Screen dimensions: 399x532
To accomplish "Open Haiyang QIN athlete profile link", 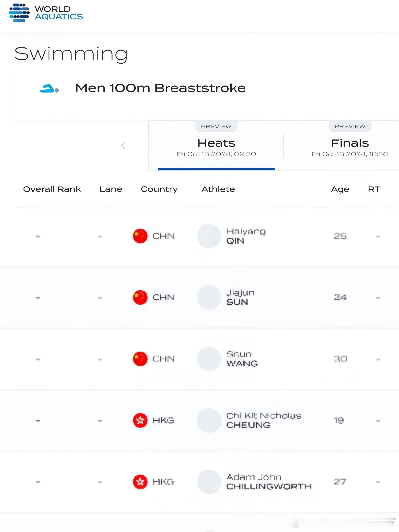I will 246,236.
